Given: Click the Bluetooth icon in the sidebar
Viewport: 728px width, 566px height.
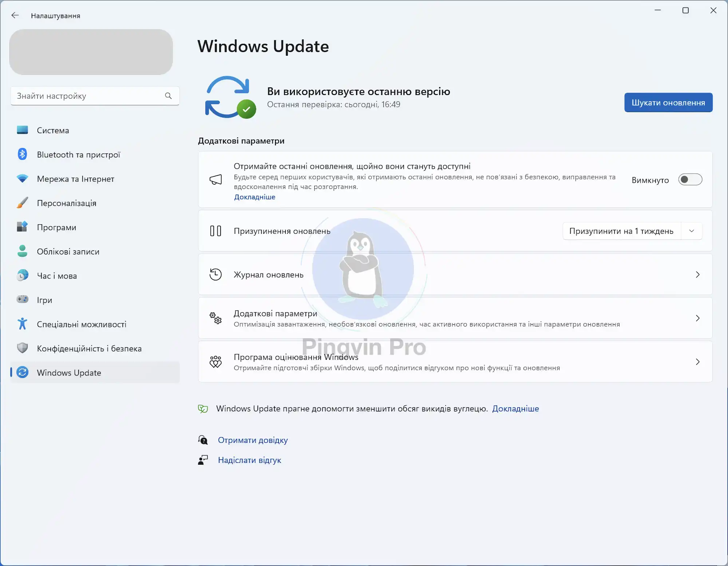Looking at the screenshot, I should pyautogui.click(x=23, y=154).
